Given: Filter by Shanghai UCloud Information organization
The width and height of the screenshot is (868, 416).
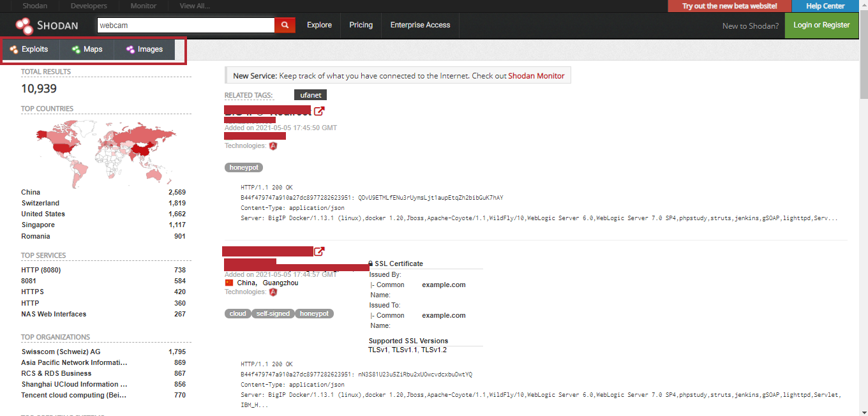Looking at the screenshot, I should [74, 384].
